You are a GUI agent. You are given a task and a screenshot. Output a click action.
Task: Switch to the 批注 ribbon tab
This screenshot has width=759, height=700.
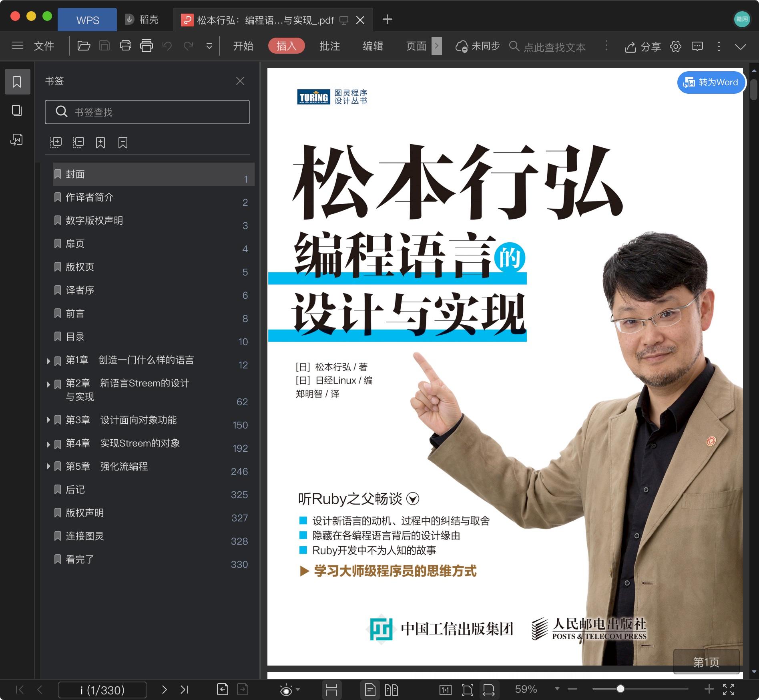(x=329, y=46)
